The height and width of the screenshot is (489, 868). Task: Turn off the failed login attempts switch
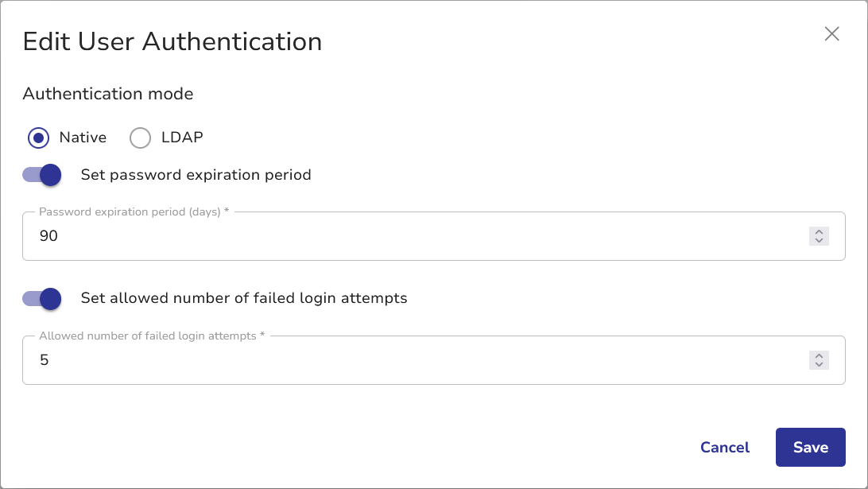(42, 299)
